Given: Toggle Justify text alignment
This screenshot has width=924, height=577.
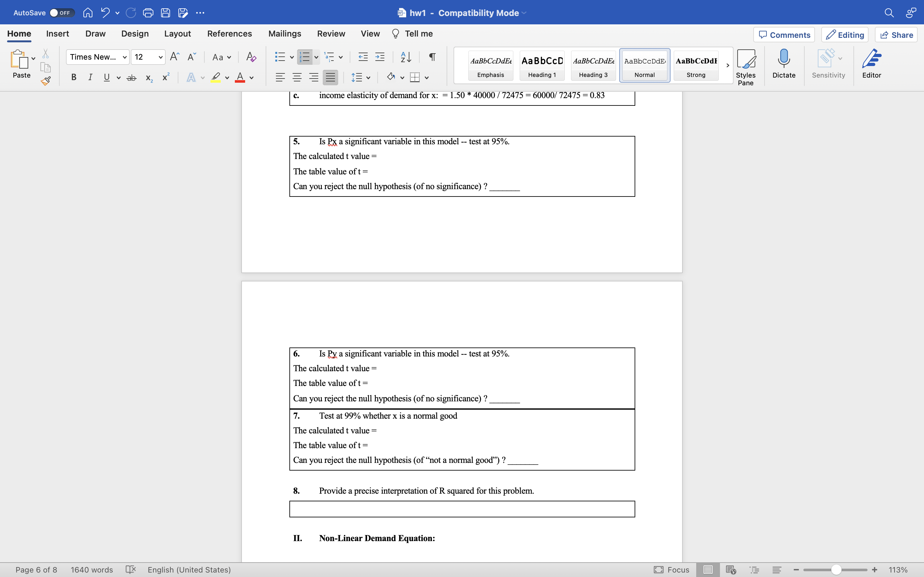Looking at the screenshot, I should click(330, 78).
